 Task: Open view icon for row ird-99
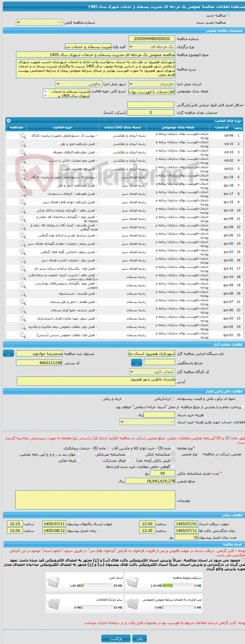click(x=22, y=135)
